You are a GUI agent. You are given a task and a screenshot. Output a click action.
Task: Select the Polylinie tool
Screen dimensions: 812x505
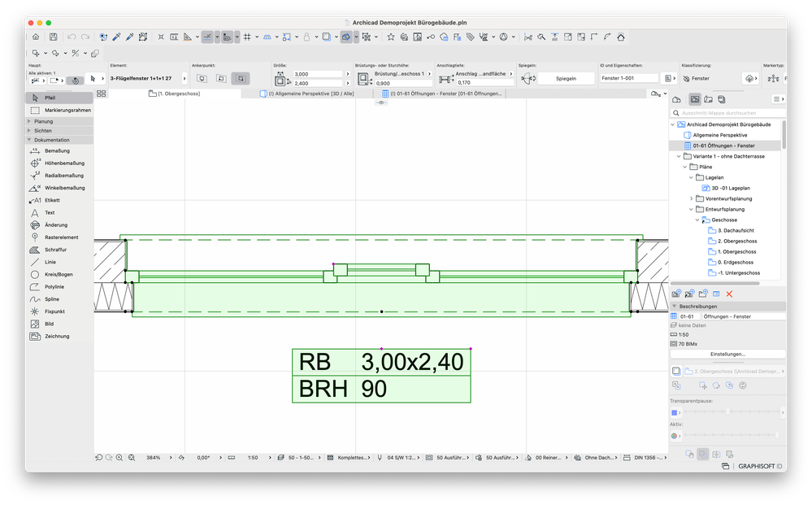pyautogui.click(x=59, y=286)
